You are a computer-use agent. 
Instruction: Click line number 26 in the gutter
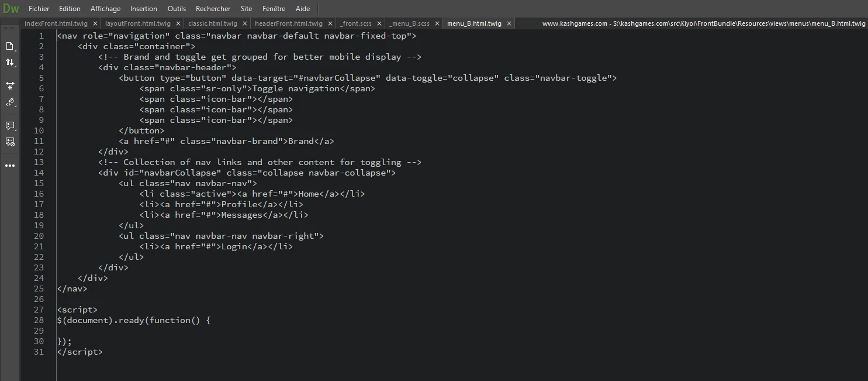[x=39, y=299]
